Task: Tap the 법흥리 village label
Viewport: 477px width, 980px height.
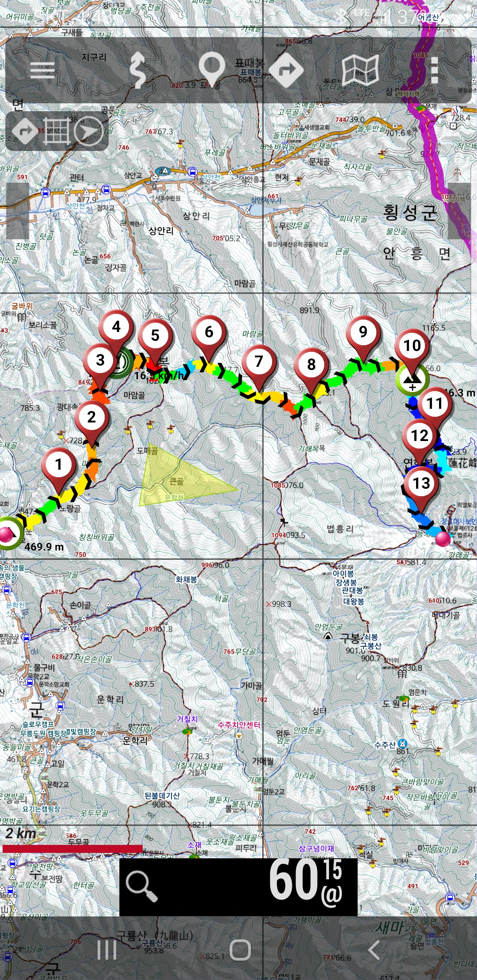Action: pos(340,529)
